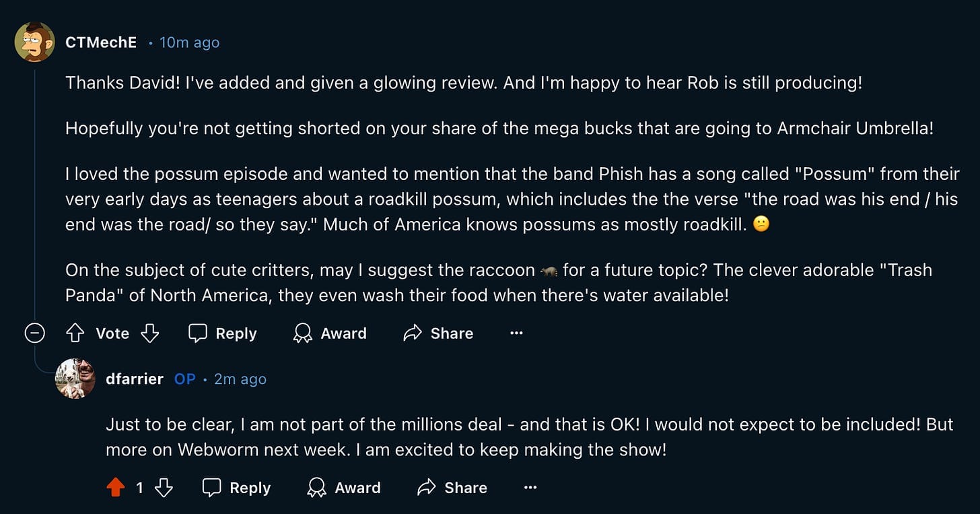980x514 pixels.
Task: Remove upvote on dfarrier's reply
Action: [x=116, y=487]
